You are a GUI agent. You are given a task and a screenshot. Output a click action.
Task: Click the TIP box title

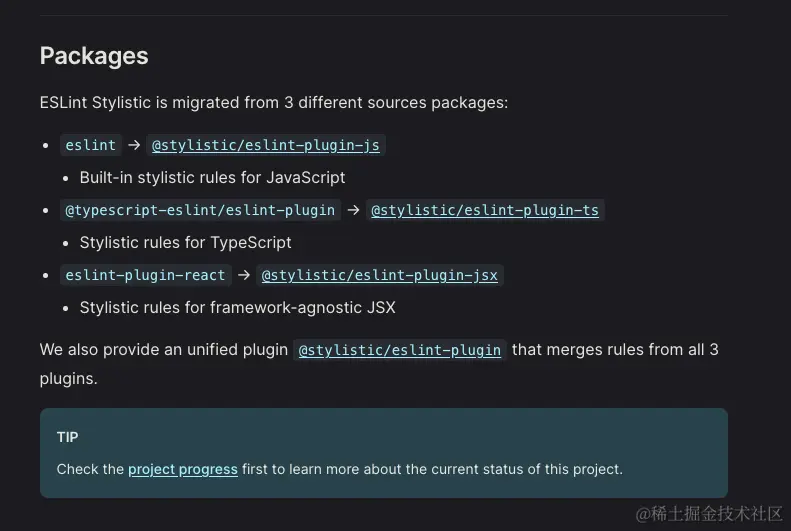pos(68,437)
